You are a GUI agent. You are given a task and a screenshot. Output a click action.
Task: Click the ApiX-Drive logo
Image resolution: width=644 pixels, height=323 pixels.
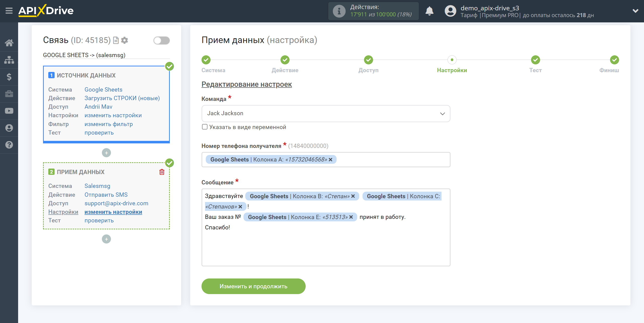pyautogui.click(x=46, y=11)
